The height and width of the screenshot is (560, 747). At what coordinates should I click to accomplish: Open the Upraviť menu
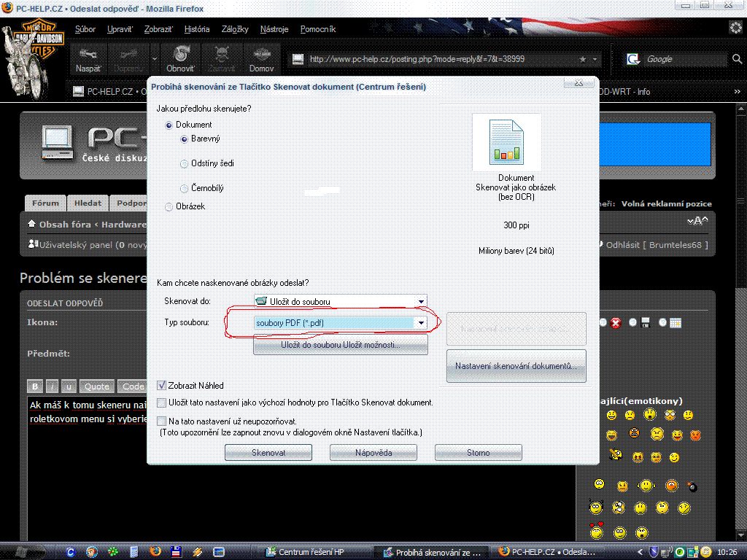coord(120,29)
